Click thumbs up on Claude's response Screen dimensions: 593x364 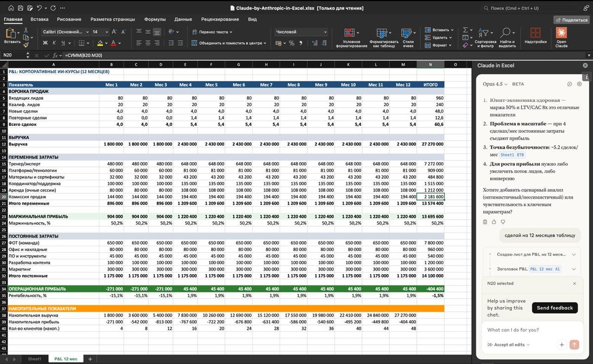[494, 222]
